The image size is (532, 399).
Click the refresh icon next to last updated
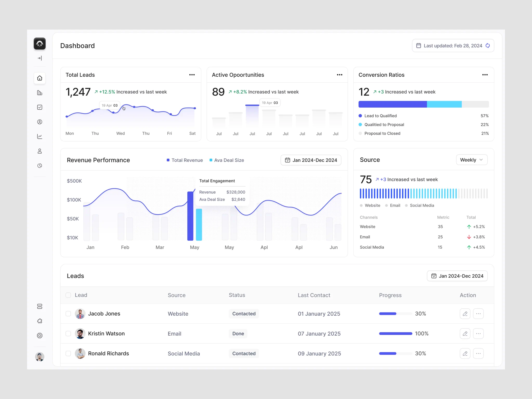(488, 46)
